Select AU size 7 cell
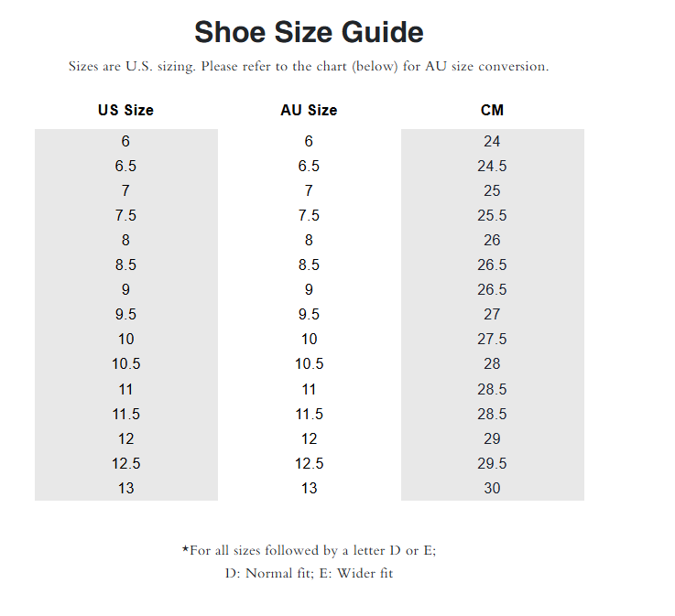675x616 pixels. coord(309,190)
